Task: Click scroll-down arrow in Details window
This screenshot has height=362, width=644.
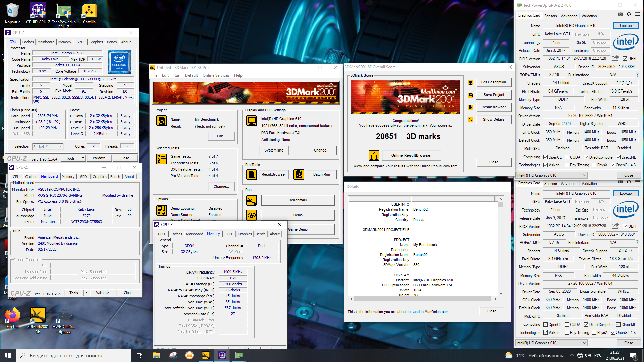Action: (501, 293)
